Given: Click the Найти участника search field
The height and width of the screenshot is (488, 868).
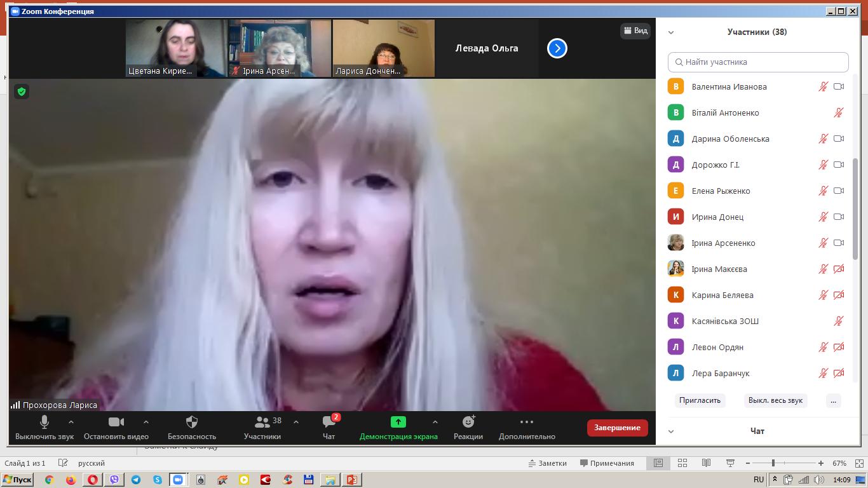Looking at the screenshot, I should click(x=758, y=62).
